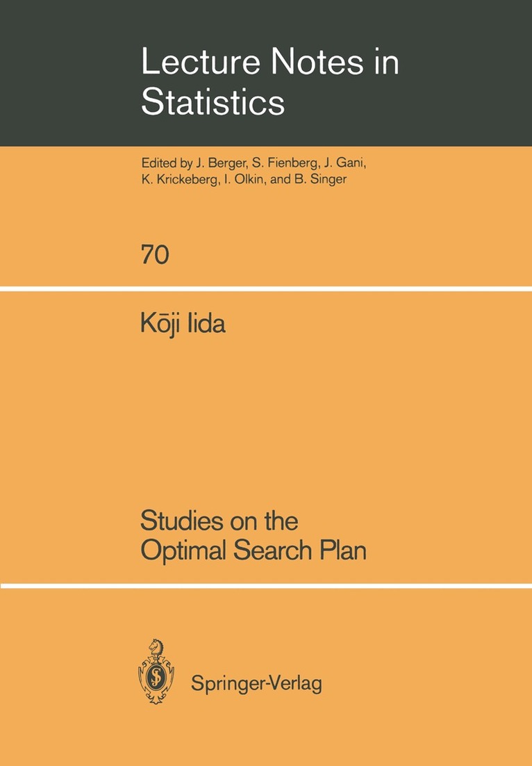Image resolution: width=532 pixels, height=766 pixels.
Task: Click the words "Edited by" above the orange body
Action: tap(165, 164)
